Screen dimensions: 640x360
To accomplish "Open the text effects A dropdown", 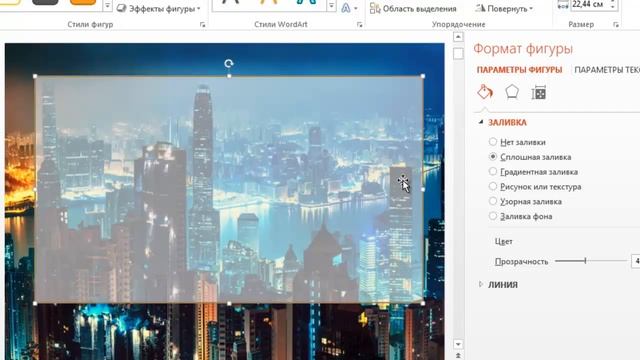I will click(x=349, y=8).
